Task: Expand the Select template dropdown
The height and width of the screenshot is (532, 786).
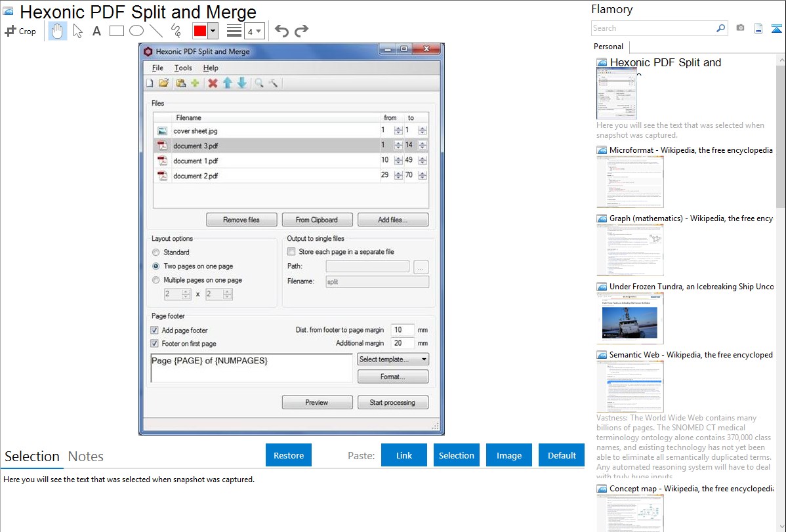Action: pyautogui.click(x=393, y=359)
